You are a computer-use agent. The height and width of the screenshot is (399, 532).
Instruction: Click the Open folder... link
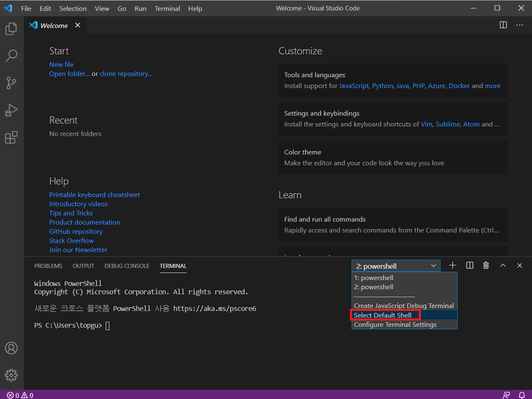coord(69,74)
